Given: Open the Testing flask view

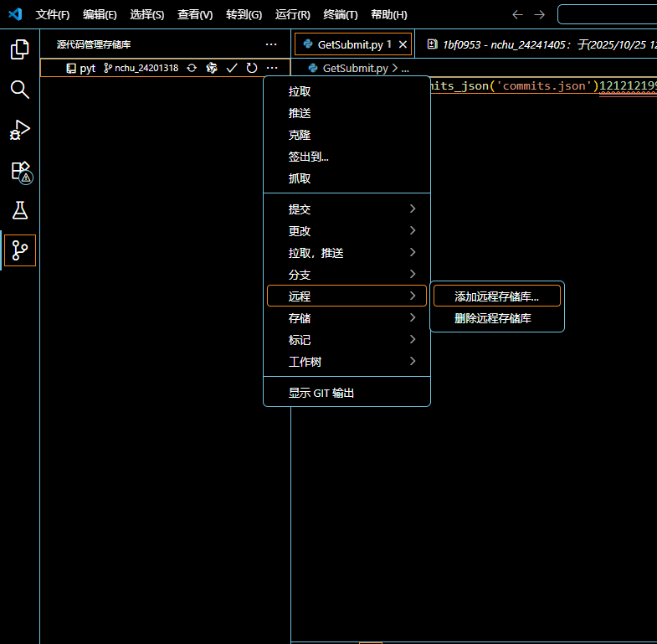Looking at the screenshot, I should point(20,210).
